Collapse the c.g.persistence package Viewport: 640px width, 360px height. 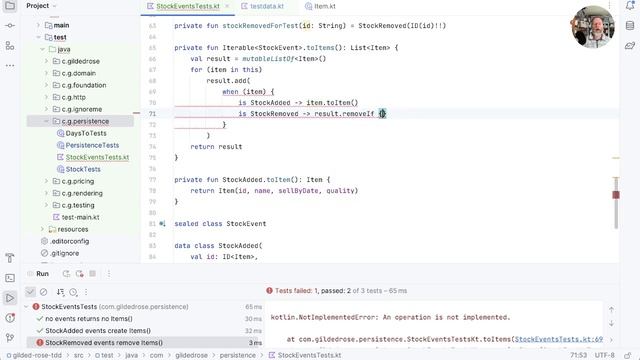pyautogui.click(x=47, y=121)
